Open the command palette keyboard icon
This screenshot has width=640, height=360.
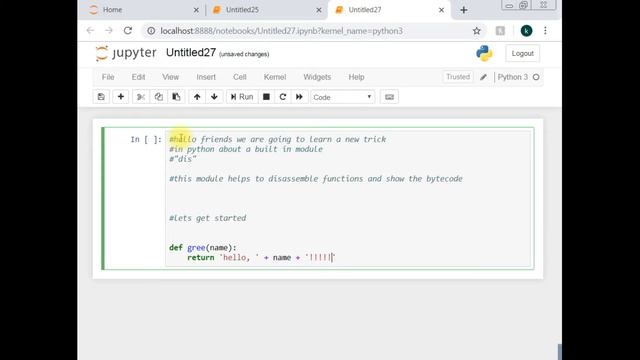click(389, 97)
